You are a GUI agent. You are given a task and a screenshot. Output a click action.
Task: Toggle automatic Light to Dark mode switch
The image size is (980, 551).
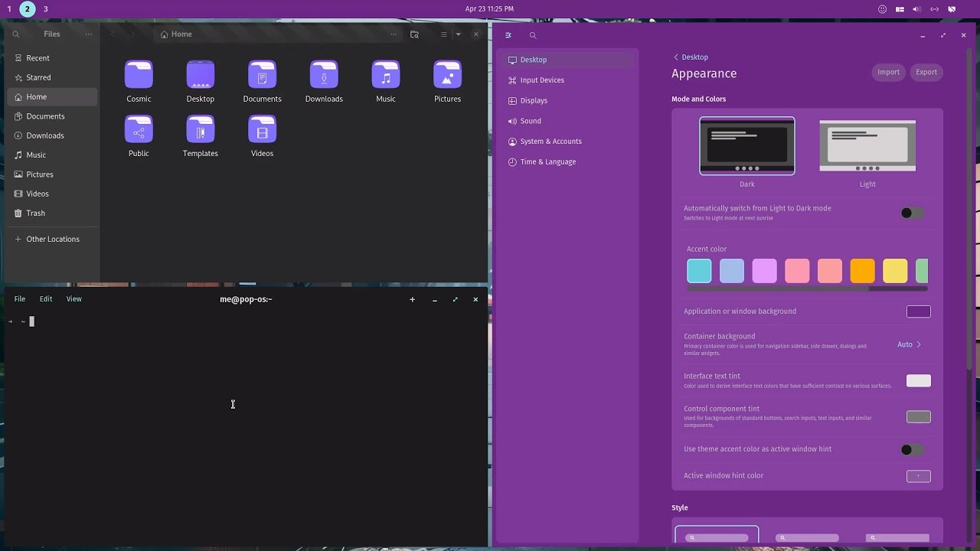coord(912,213)
